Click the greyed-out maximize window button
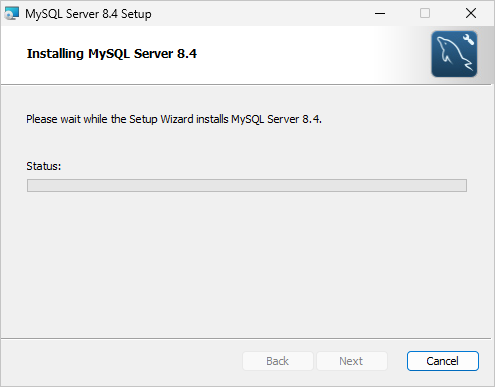The width and height of the screenshot is (495, 387). (x=425, y=13)
